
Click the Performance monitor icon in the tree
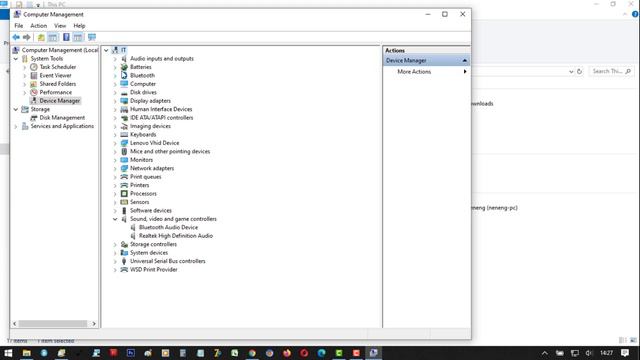point(34,92)
